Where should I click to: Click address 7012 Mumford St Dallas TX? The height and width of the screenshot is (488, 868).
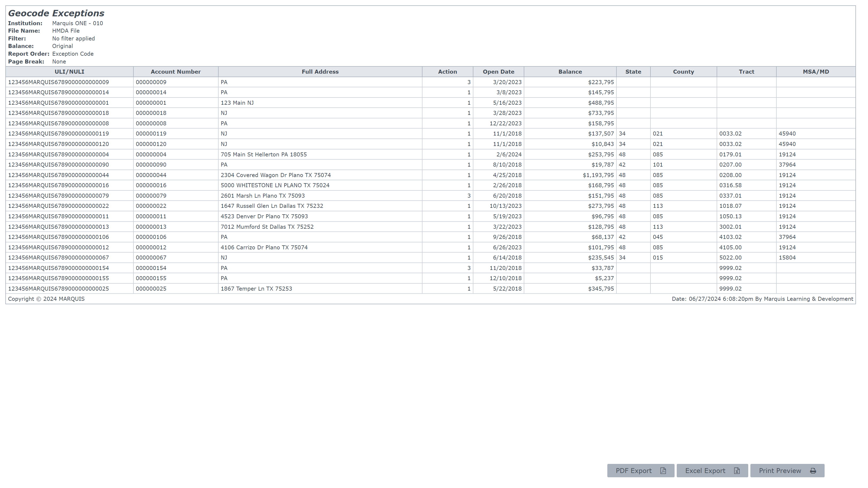coord(267,227)
